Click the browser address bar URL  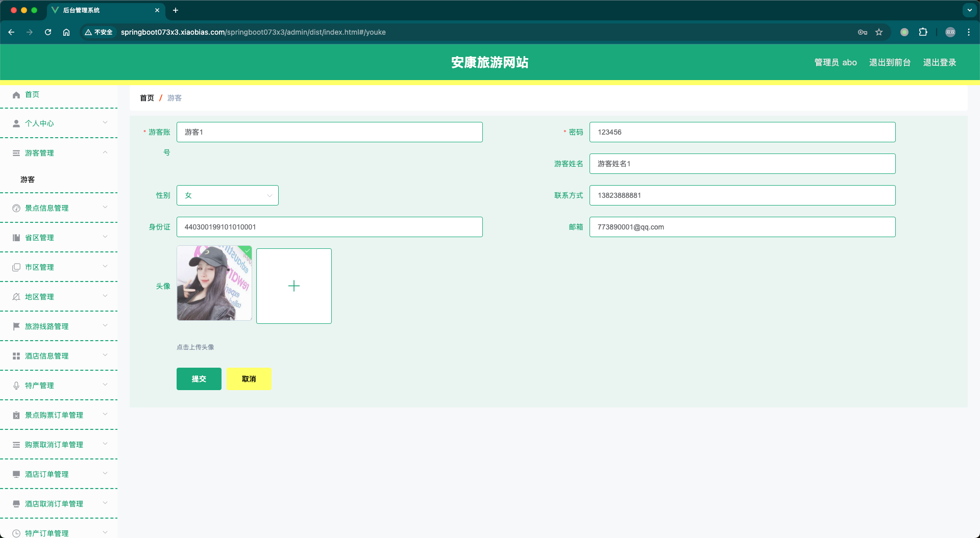(x=253, y=32)
